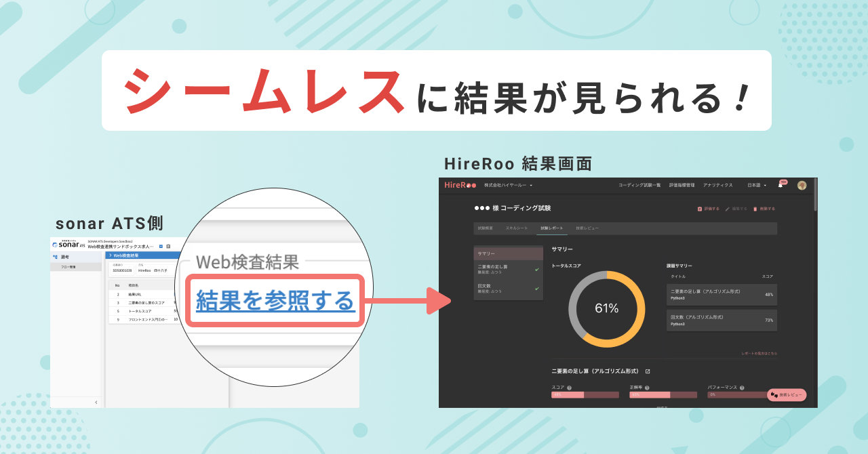The width and height of the screenshot is (868, 454).
Task: Select サマリー in the report sidebar
Action: point(508,253)
